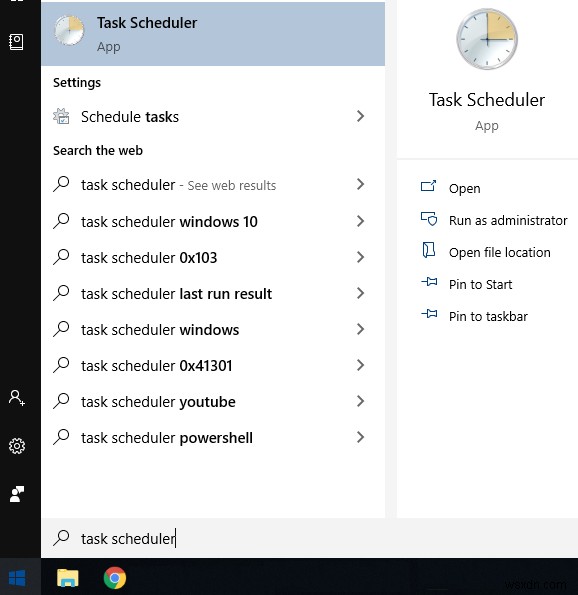Click the Windows Start button
This screenshot has width=578, height=595.
coord(17,578)
